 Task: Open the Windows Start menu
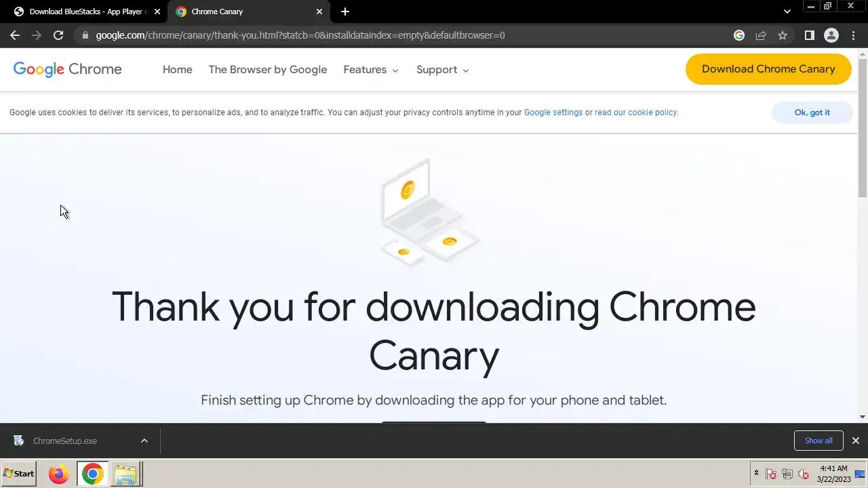(19, 474)
